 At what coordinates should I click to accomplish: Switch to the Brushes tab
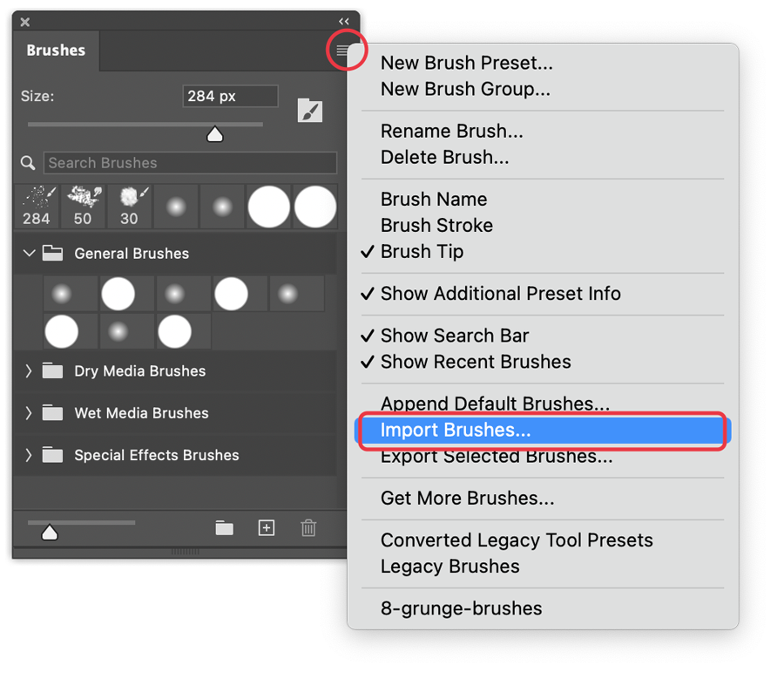tap(56, 50)
